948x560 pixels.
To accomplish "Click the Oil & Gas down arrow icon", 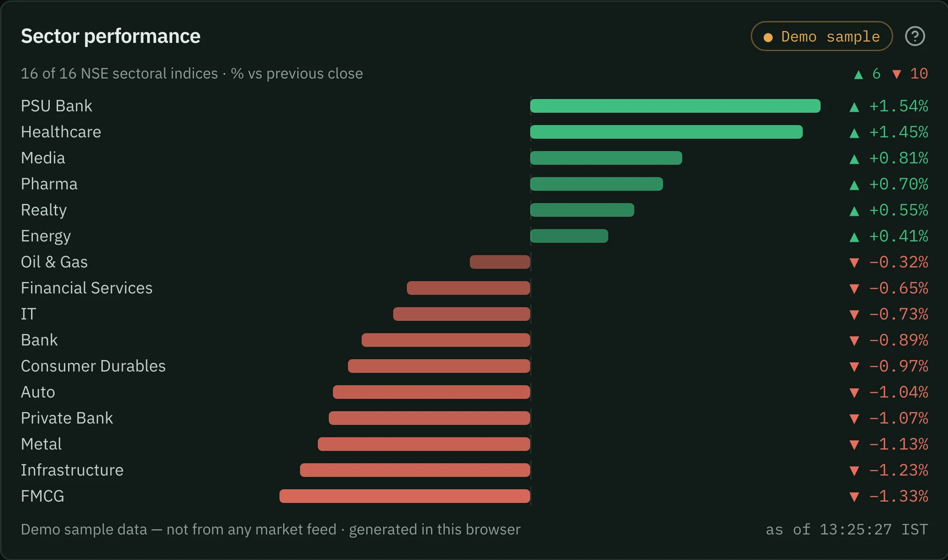I will point(854,262).
